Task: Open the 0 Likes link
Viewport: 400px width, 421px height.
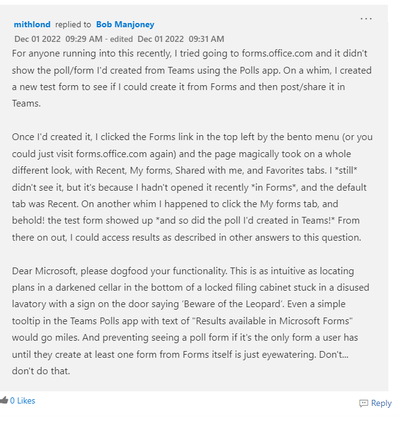Action: (22, 401)
